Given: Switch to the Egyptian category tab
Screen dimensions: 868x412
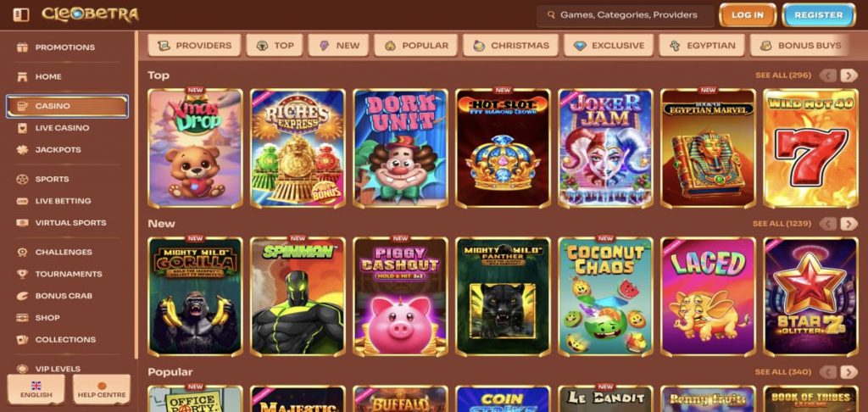Looking at the screenshot, I should point(701,46).
